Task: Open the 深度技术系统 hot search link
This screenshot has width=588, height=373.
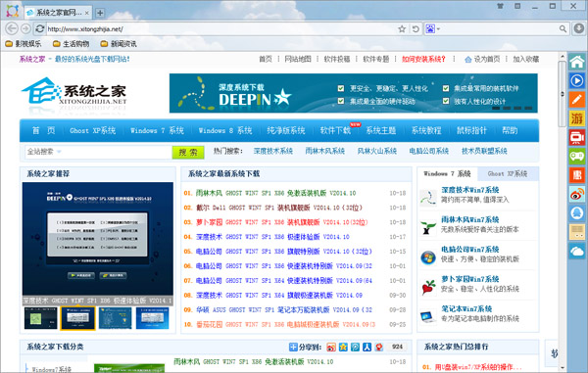Action: click(x=273, y=152)
